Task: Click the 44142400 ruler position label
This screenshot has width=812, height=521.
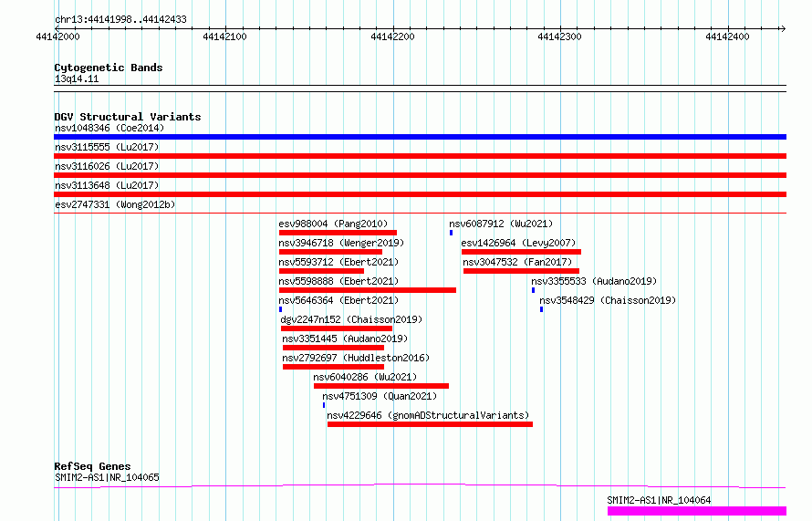Action: click(x=727, y=36)
